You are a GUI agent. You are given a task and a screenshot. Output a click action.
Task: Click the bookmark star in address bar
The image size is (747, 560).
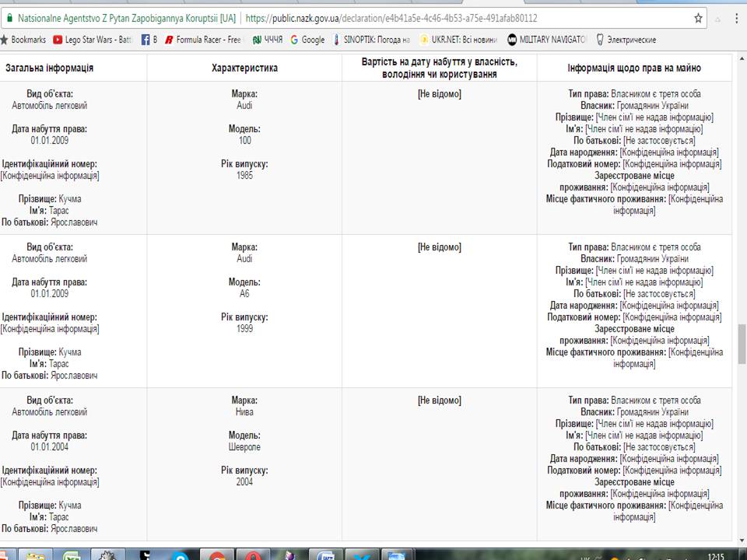pyautogui.click(x=699, y=18)
